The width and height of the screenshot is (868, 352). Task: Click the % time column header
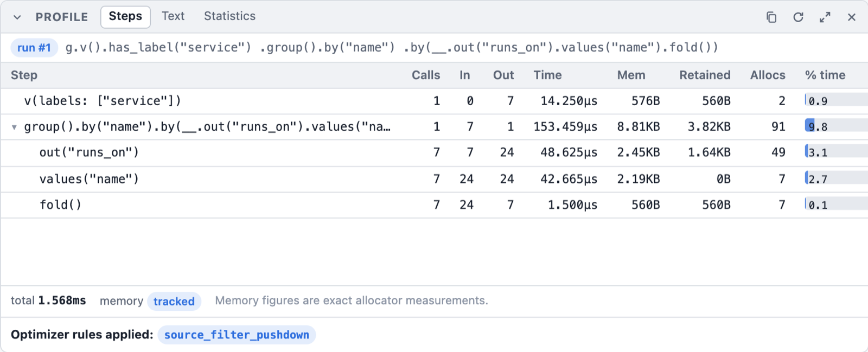coord(825,75)
